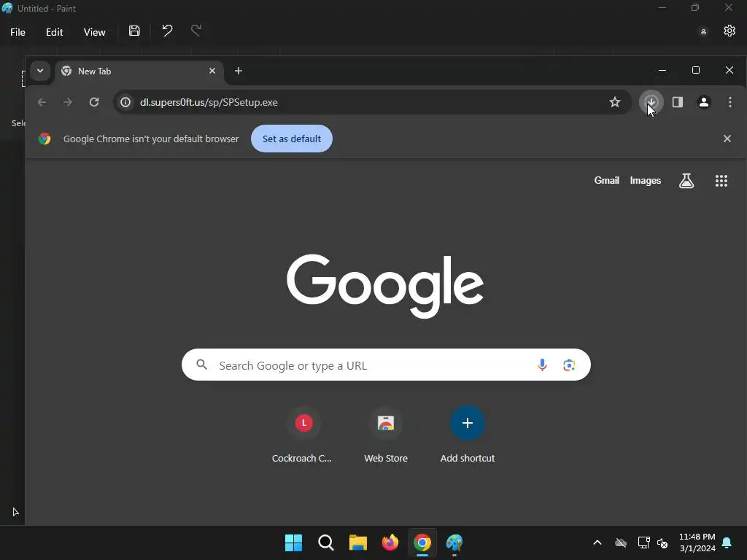Open OneDrive cloud tray icon
Viewport: 747px width, 560px height.
click(620, 542)
